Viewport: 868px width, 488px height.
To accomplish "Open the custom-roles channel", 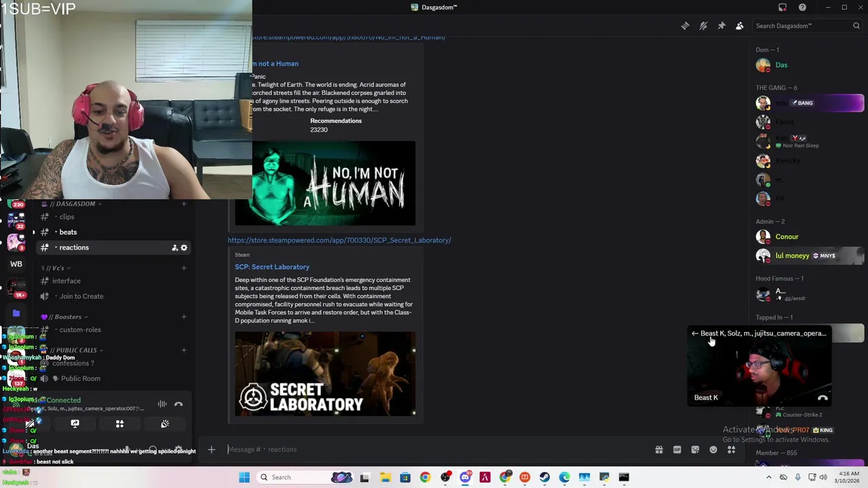I will [113, 329].
